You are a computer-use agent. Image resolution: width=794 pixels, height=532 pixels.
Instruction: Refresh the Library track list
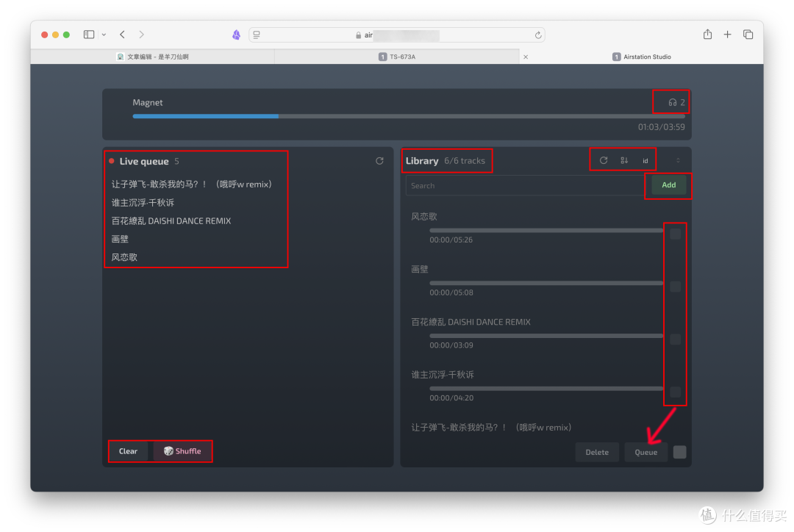(604, 160)
